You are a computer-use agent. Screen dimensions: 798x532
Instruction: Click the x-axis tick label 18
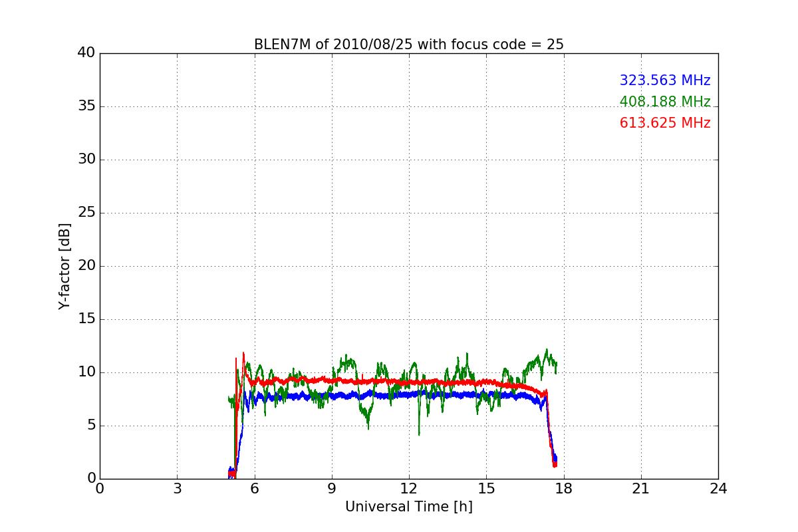tap(563, 489)
